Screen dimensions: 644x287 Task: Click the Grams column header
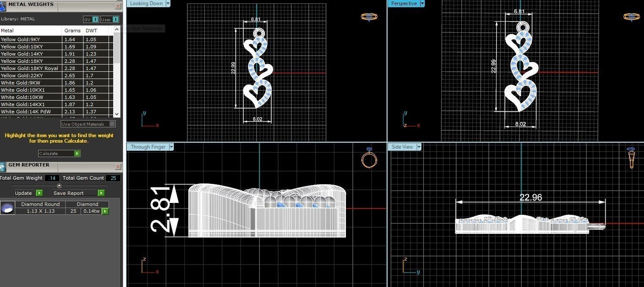point(72,31)
